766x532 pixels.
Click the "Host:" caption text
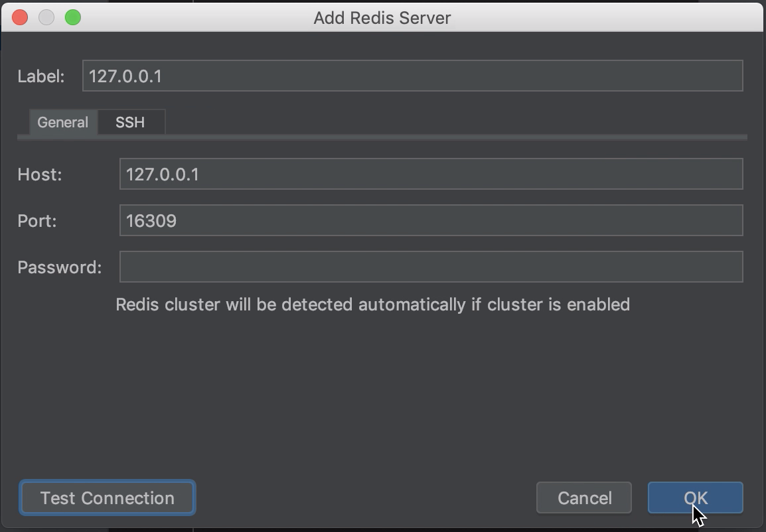[40, 174]
